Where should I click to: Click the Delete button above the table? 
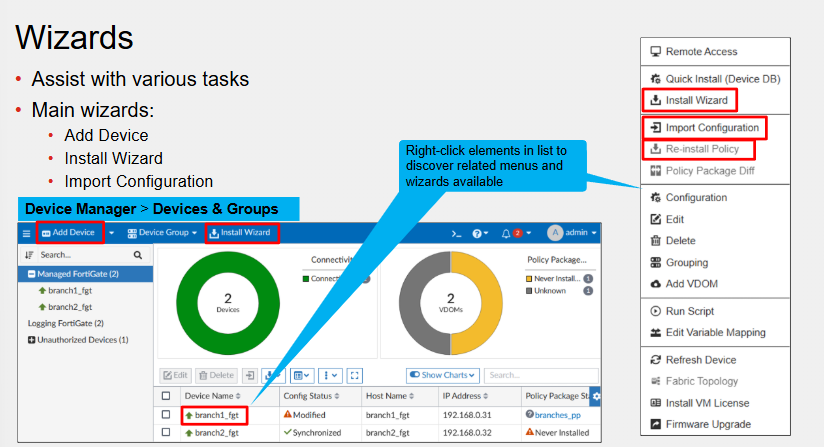pos(217,375)
